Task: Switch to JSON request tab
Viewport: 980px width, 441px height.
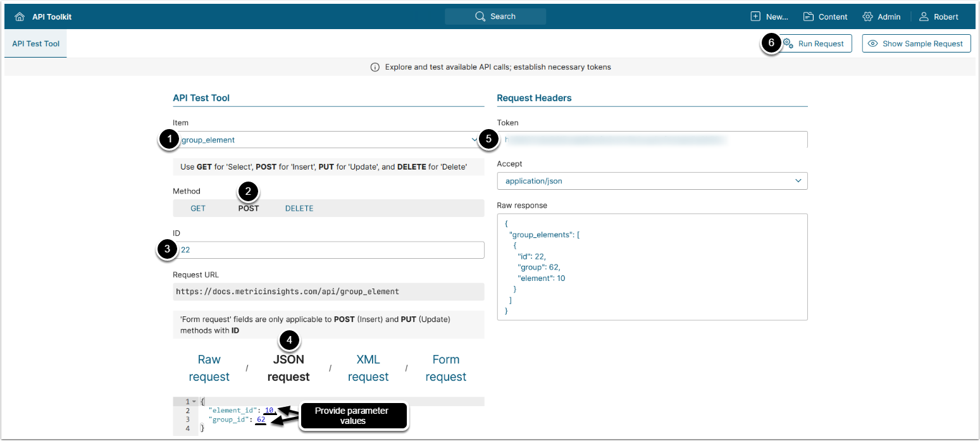Action: point(288,368)
